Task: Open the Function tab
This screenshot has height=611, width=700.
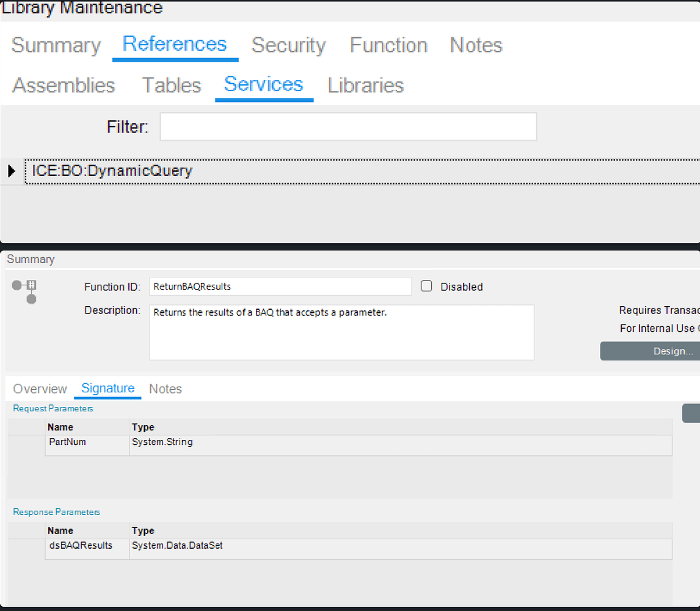Action: click(x=388, y=45)
